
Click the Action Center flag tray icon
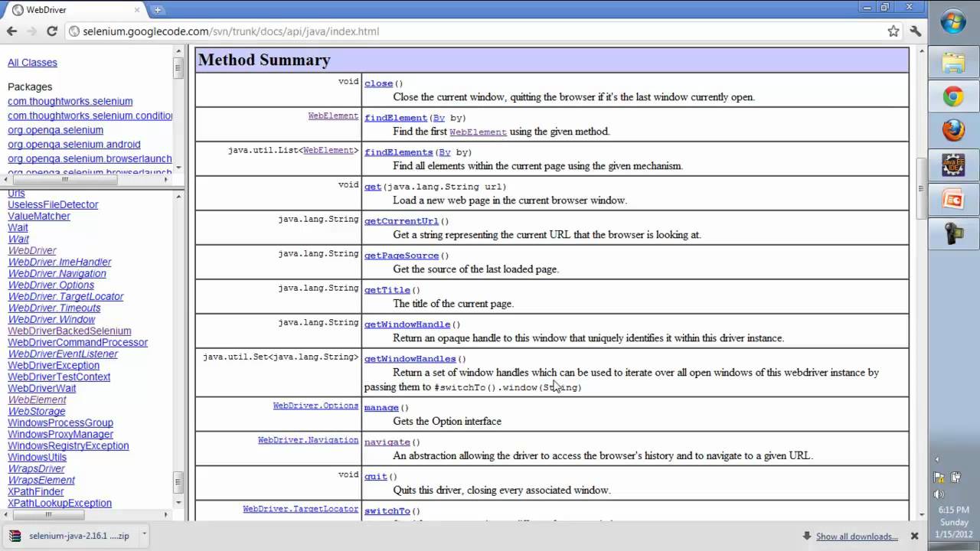click(939, 477)
